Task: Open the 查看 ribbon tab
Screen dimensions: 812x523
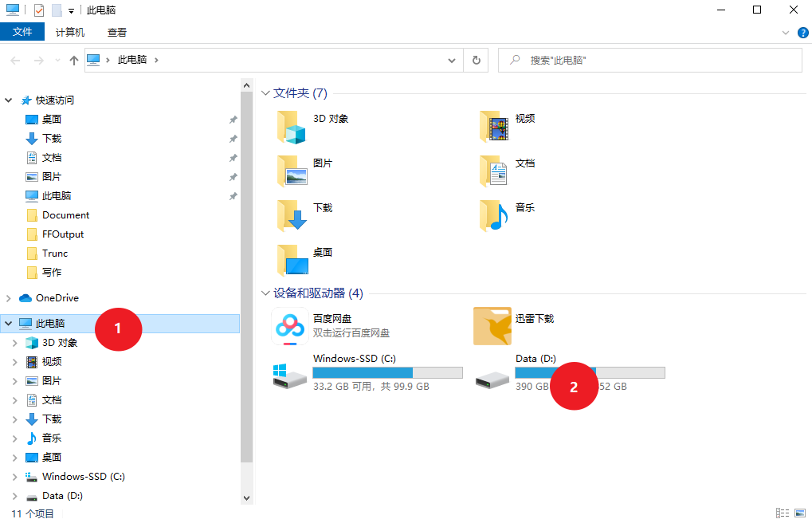Action: click(117, 32)
